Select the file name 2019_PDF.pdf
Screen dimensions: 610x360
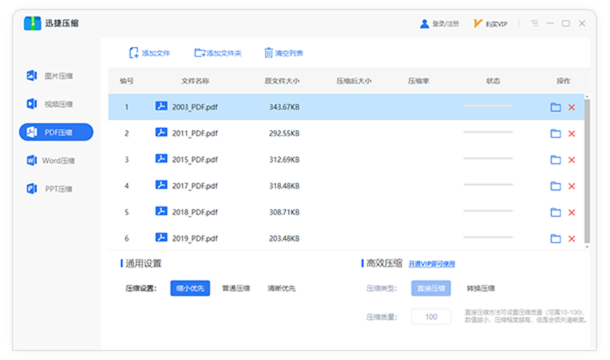(195, 239)
